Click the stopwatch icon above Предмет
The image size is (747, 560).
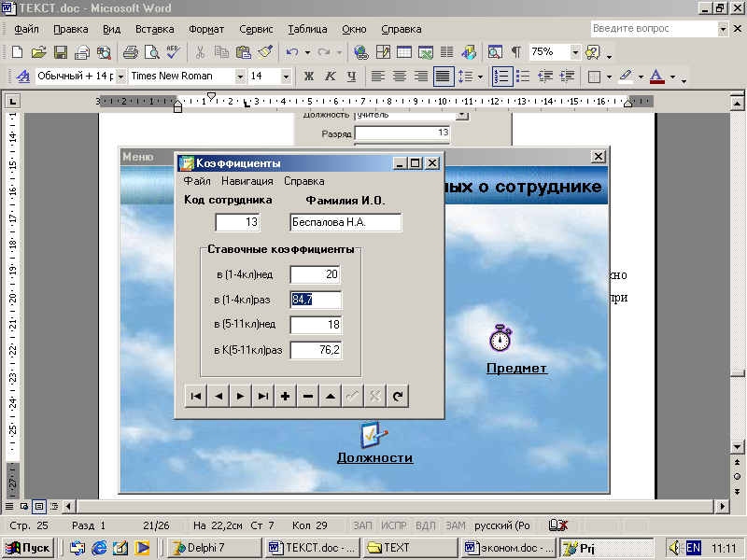tap(500, 338)
